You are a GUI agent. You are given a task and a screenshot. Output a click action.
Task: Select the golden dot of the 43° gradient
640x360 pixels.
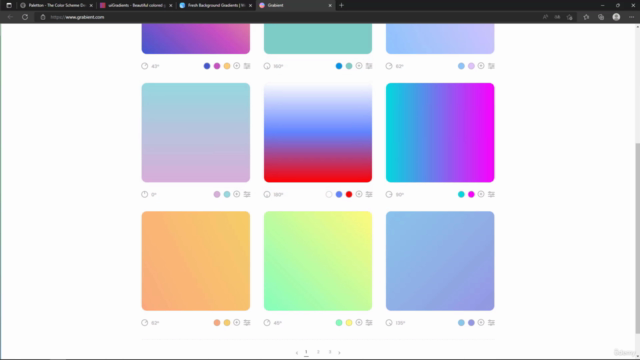(227, 66)
